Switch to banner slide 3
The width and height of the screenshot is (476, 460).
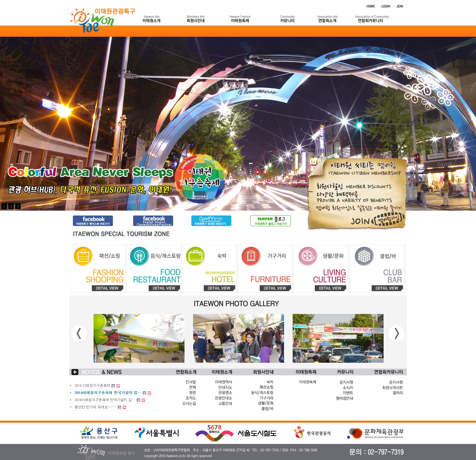click(x=18, y=206)
